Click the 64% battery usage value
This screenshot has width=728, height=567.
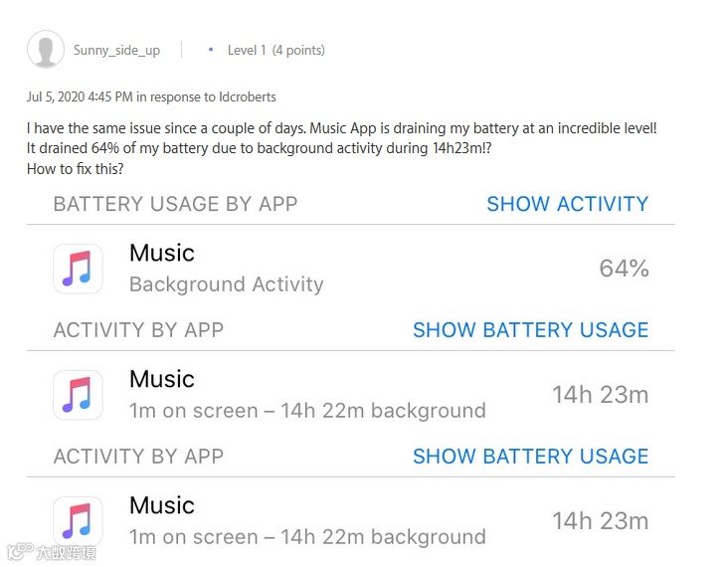tap(624, 269)
